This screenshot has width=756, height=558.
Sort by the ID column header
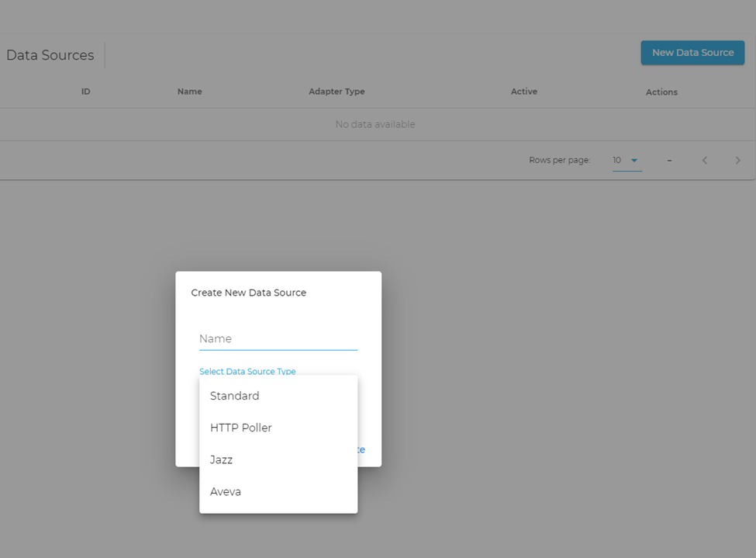point(86,92)
